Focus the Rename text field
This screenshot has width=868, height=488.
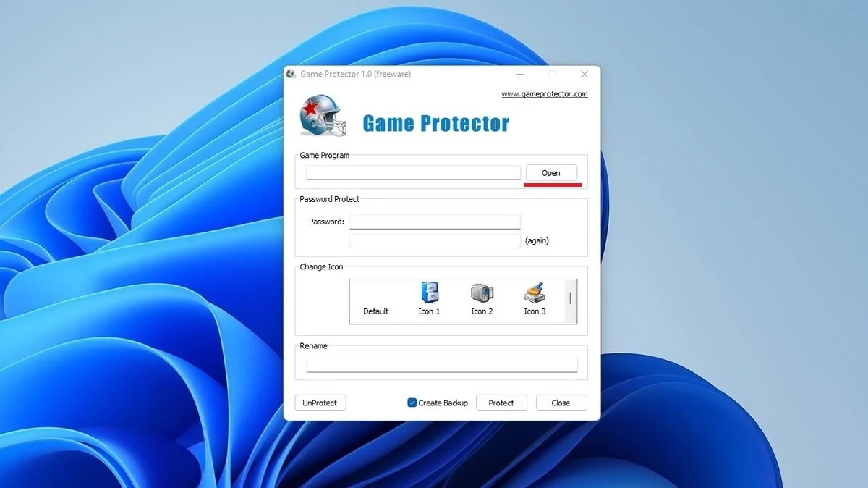pyautogui.click(x=442, y=365)
